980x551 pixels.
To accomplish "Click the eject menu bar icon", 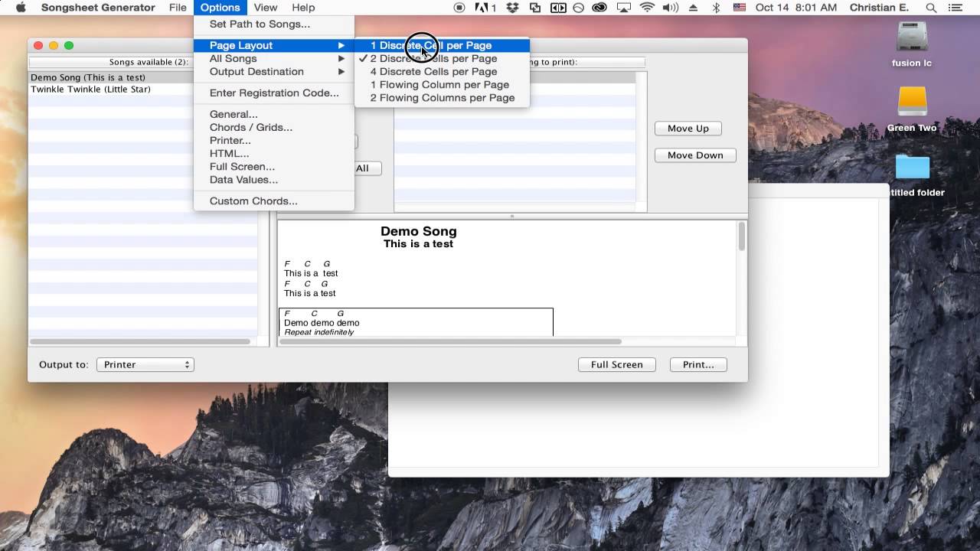I will [694, 8].
